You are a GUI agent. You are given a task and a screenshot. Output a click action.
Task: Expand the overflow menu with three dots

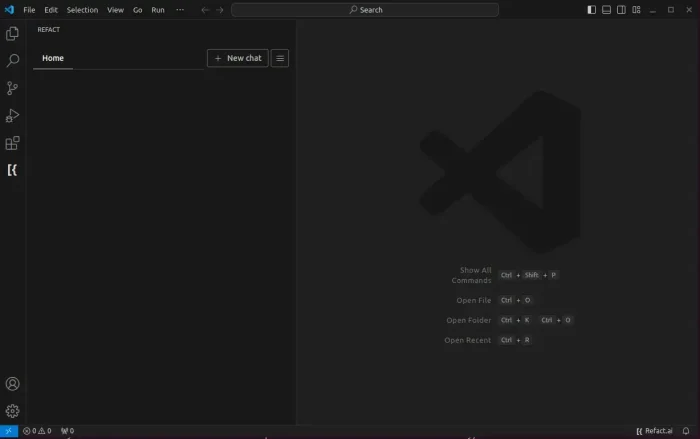click(180, 10)
